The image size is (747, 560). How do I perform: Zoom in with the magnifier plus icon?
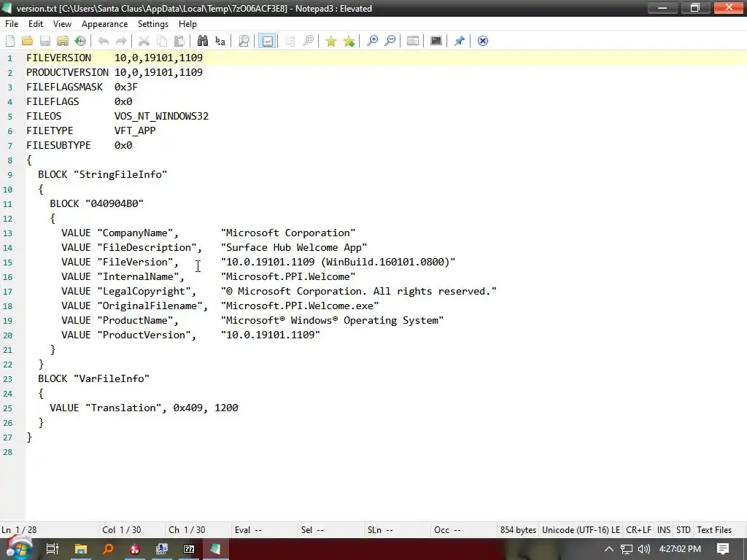[x=372, y=41]
